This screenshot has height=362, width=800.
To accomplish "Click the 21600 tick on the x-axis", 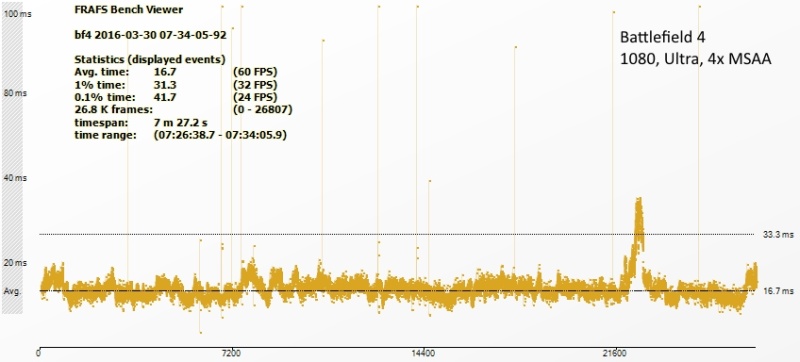I will coord(615,353).
